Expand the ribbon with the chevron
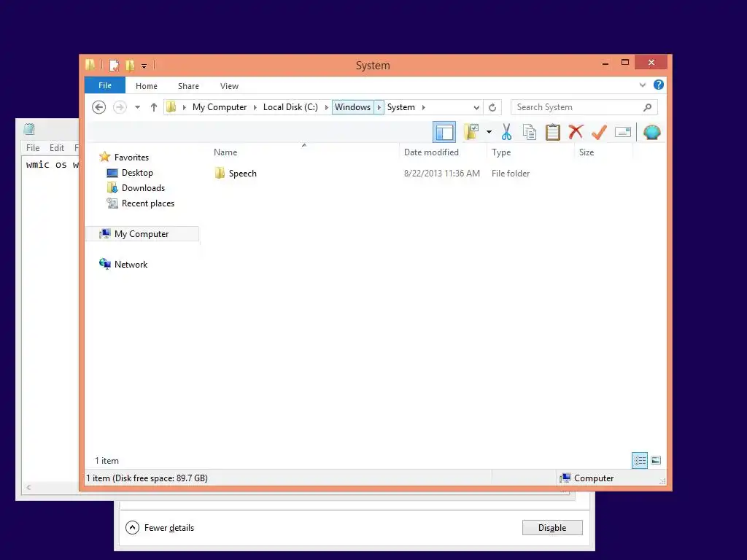Viewport: 747px width, 560px height. pyautogui.click(x=642, y=85)
